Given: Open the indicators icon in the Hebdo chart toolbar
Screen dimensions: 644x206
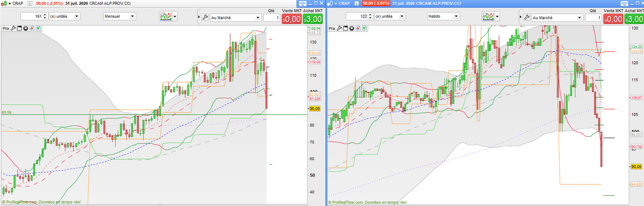Looking at the screenshot, I should 488,17.
